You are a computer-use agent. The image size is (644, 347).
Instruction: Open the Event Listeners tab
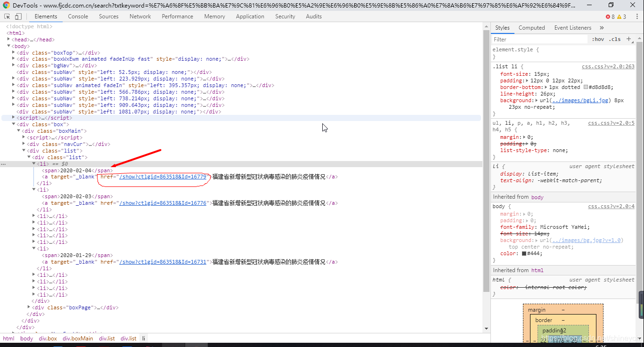572,28
